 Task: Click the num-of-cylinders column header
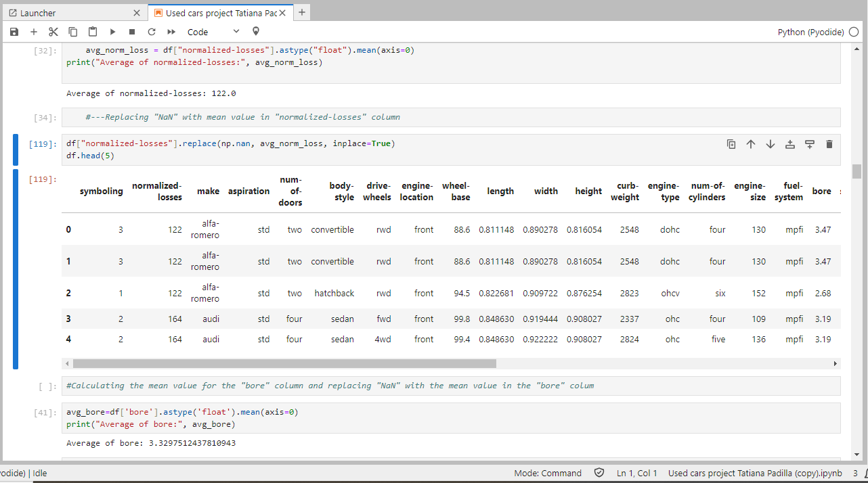pos(708,191)
